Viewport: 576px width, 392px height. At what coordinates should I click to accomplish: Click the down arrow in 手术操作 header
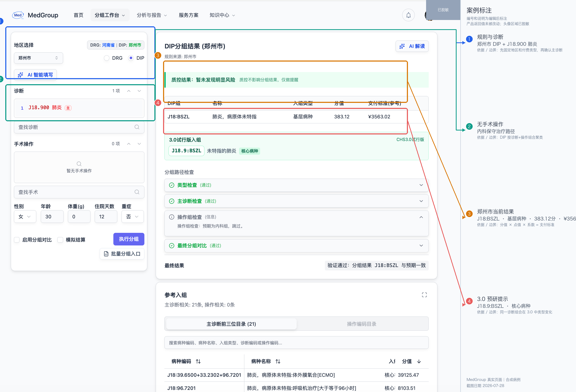click(x=139, y=144)
